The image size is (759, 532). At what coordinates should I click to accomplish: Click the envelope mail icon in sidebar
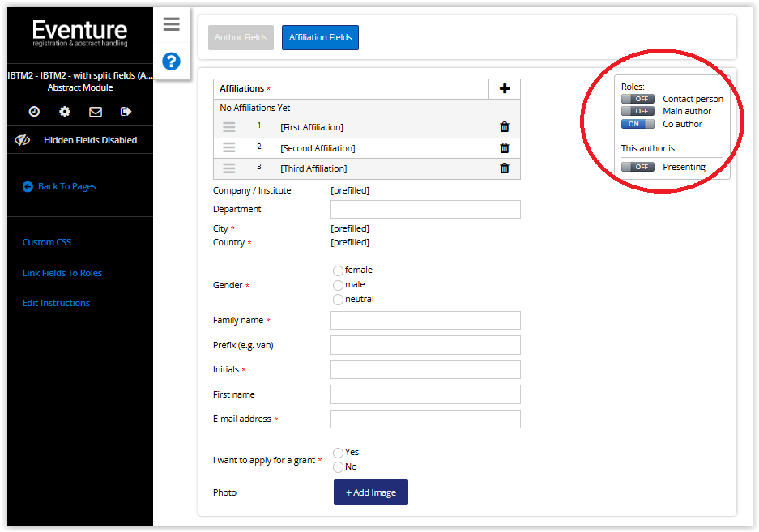[x=96, y=112]
